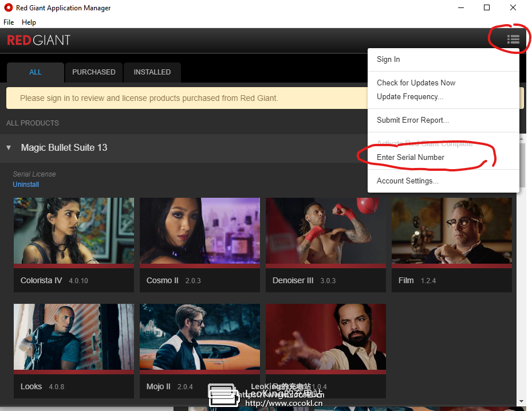
Task: Click the Denoiser III version 3.0.3 text
Action: [x=328, y=281]
